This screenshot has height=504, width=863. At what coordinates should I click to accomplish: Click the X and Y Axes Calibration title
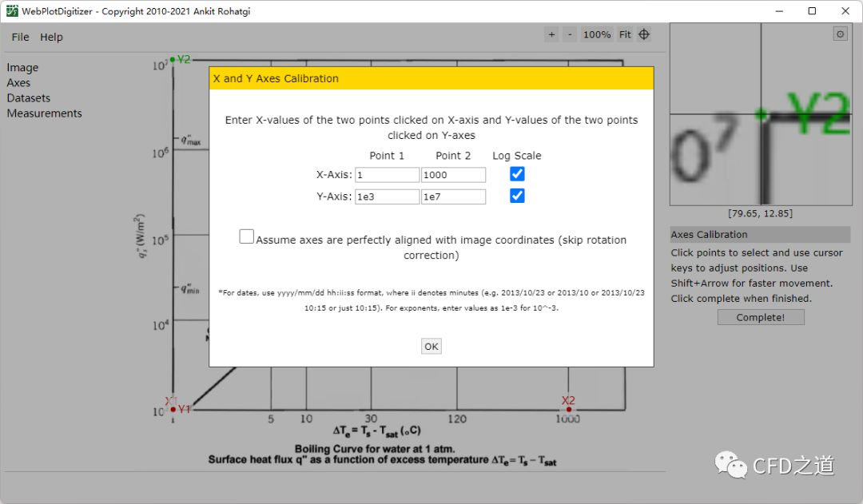pyautogui.click(x=276, y=78)
